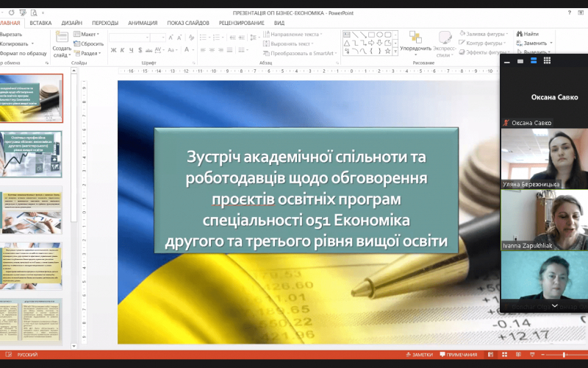Toggle italic К formatting
The image size is (588, 368).
tap(122, 50)
